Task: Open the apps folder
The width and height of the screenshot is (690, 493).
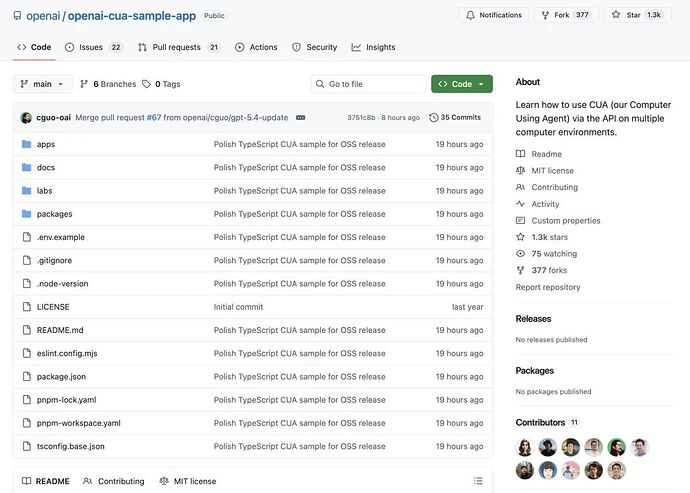Action: tap(46, 144)
